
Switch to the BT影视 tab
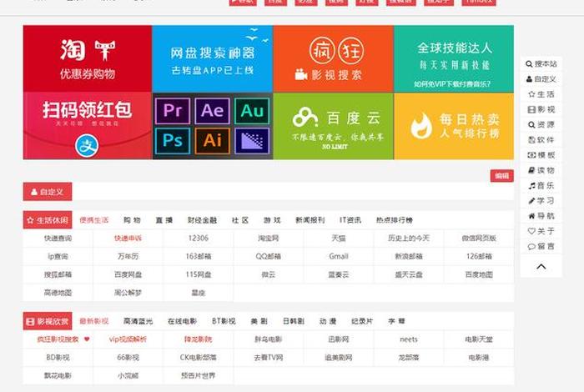(224, 321)
